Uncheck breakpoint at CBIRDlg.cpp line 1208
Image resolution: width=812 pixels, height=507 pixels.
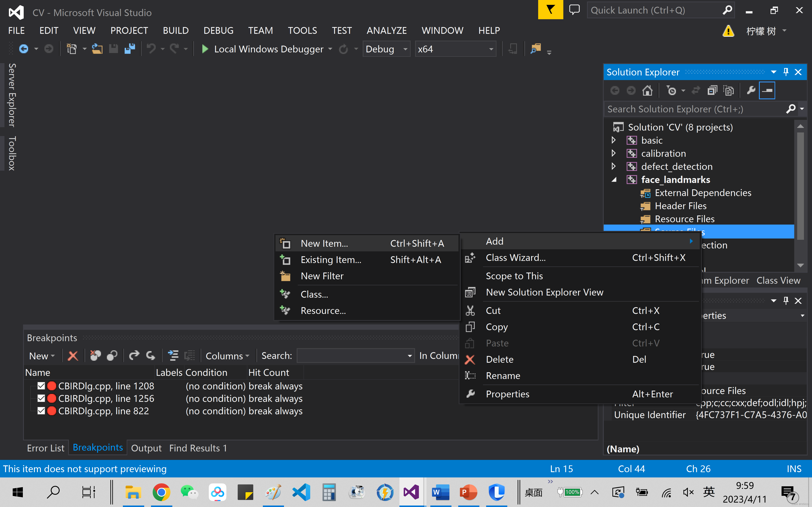click(x=41, y=386)
